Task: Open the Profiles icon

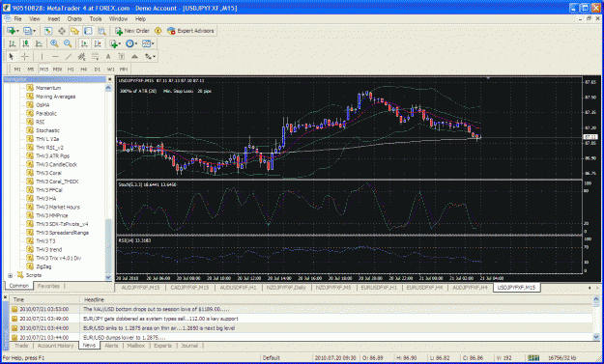Action: coord(27,31)
